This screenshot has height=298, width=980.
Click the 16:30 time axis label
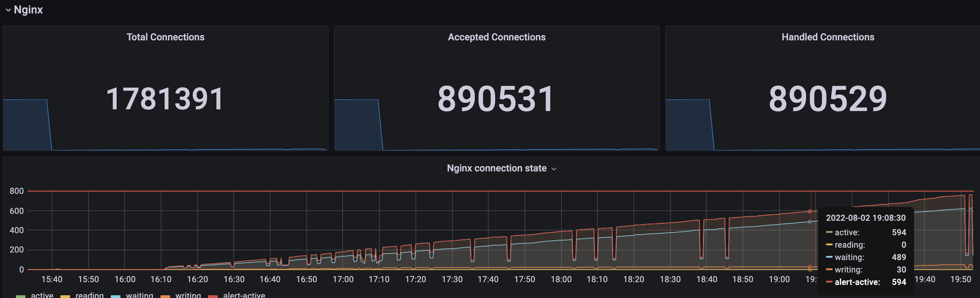pyautogui.click(x=234, y=279)
